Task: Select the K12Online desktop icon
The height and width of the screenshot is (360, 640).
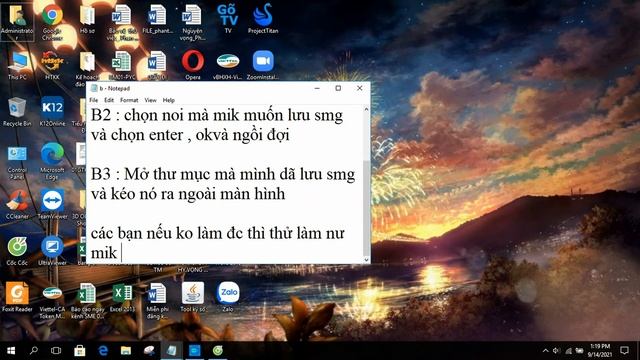Action: pyautogui.click(x=52, y=112)
